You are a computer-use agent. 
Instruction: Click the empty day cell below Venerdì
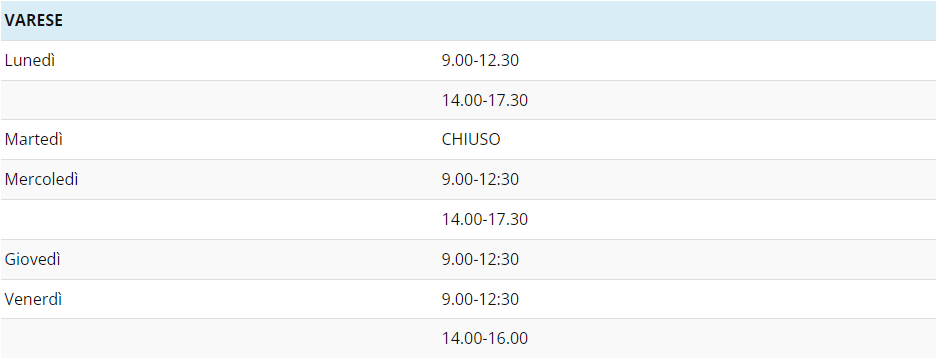219,338
